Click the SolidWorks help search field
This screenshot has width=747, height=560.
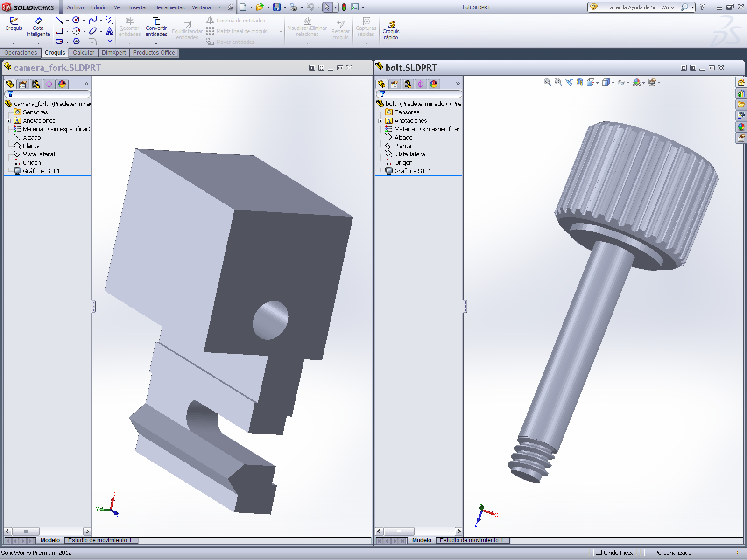coord(637,7)
